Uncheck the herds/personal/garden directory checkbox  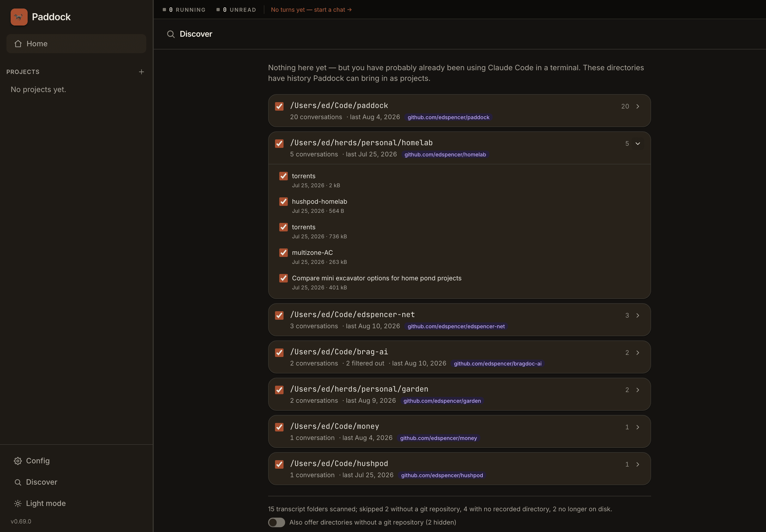(x=279, y=390)
